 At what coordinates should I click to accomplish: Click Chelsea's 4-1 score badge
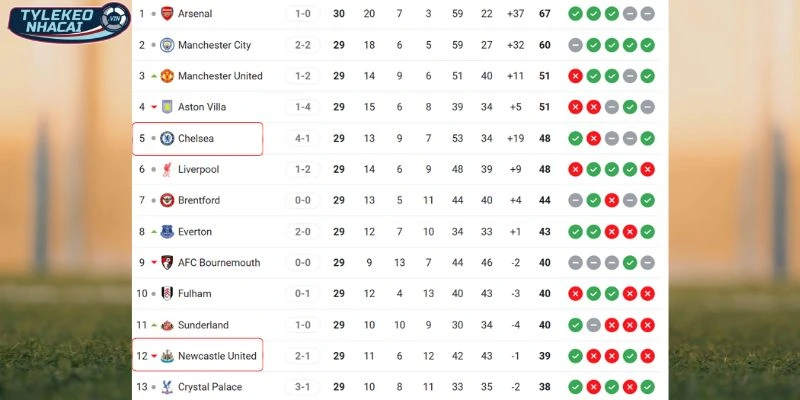(302, 138)
